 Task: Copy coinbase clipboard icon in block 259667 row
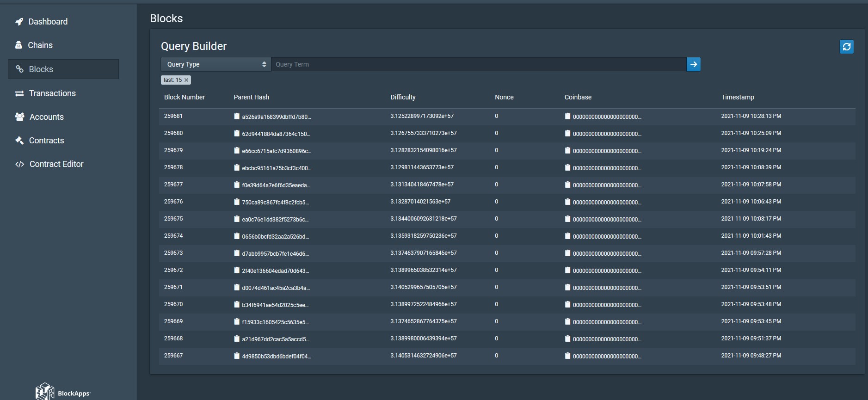click(567, 356)
